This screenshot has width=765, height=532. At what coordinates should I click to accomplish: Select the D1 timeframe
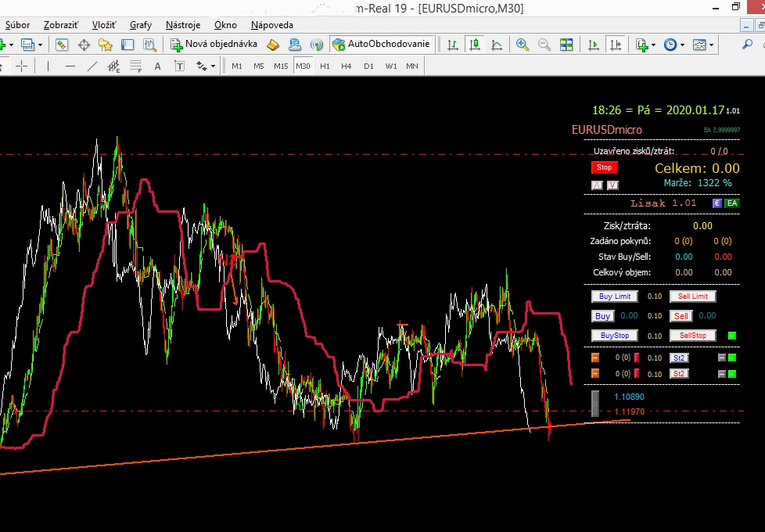[x=369, y=66]
